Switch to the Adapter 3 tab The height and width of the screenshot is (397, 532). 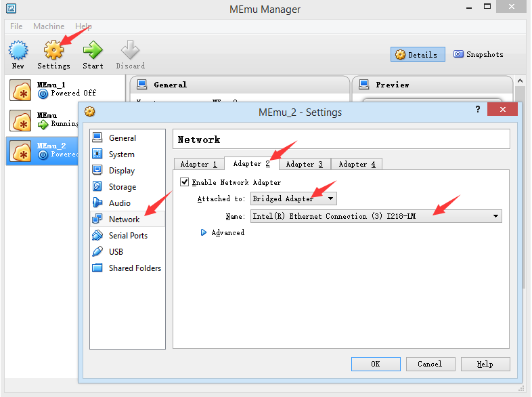[305, 164]
